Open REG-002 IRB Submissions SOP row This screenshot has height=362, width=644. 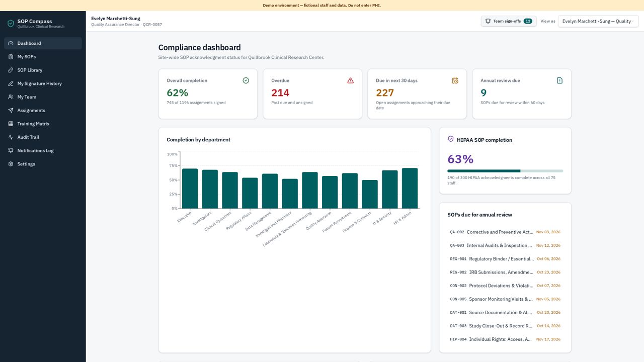point(505,273)
